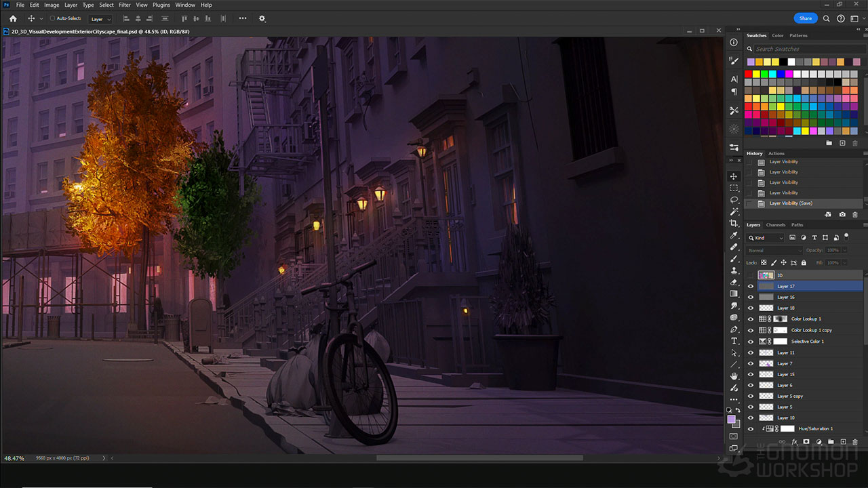The width and height of the screenshot is (868, 488).
Task: Hide Layer 16 using its eye icon
Action: click(750, 297)
